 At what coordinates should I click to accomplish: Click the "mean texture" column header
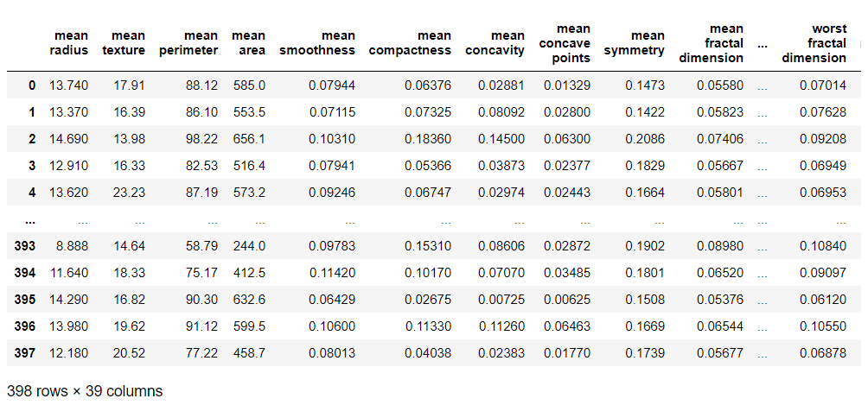coord(124,43)
